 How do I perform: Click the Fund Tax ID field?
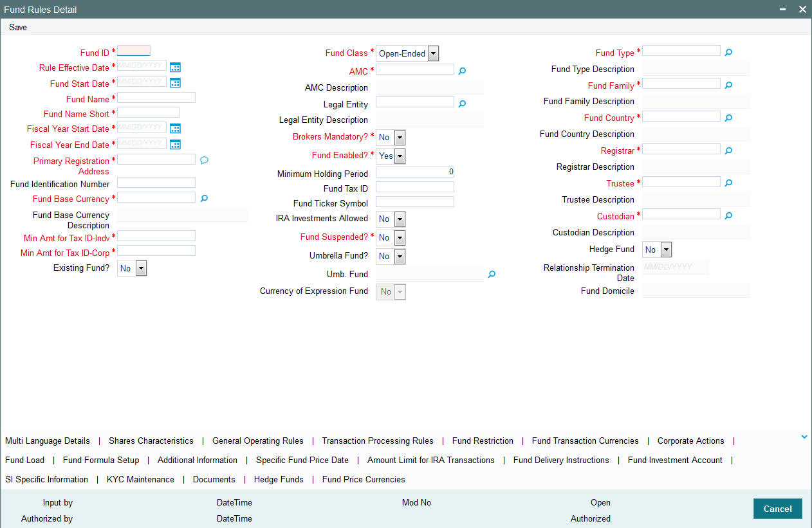pyautogui.click(x=415, y=187)
